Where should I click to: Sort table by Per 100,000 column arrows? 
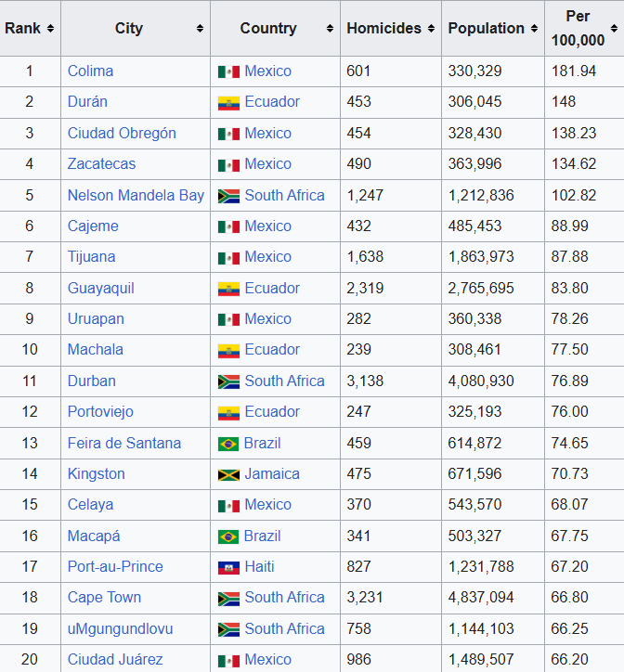[614, 28]
